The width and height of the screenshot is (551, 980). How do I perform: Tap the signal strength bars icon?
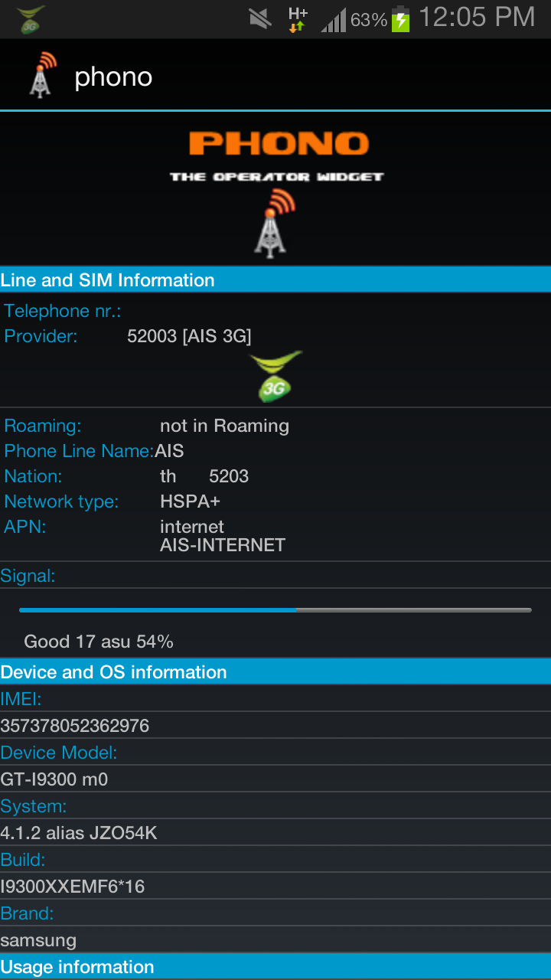(333, 20)
